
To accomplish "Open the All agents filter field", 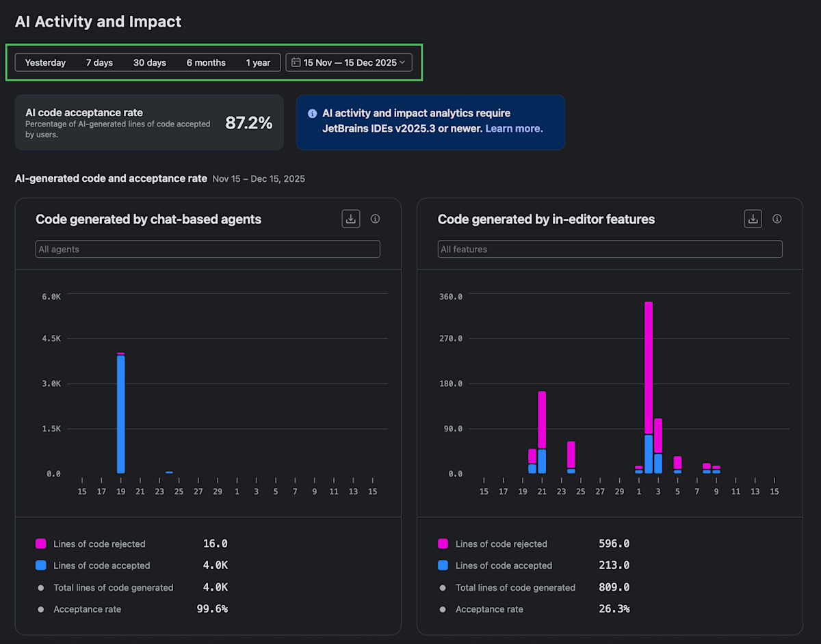I will (x=207, y=249).
